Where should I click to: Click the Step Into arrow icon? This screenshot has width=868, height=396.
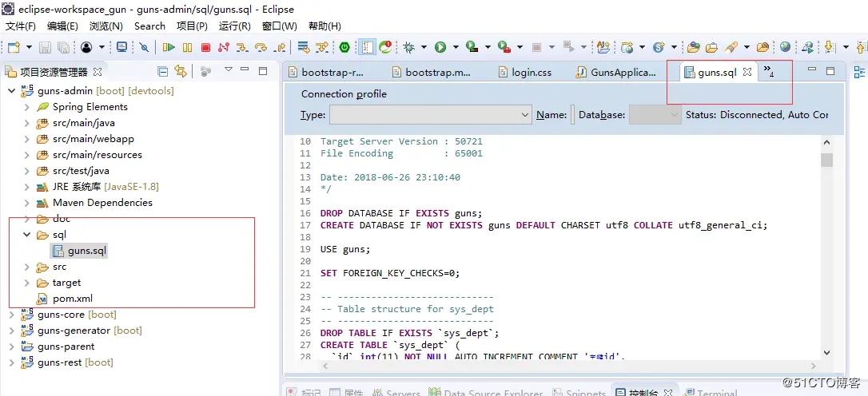click(x=242, y=48)
